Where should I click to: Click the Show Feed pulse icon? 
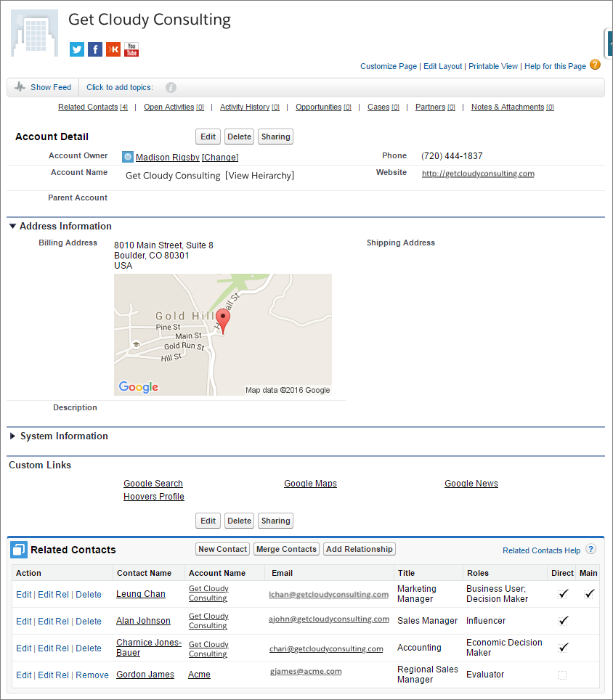[20, 87]
